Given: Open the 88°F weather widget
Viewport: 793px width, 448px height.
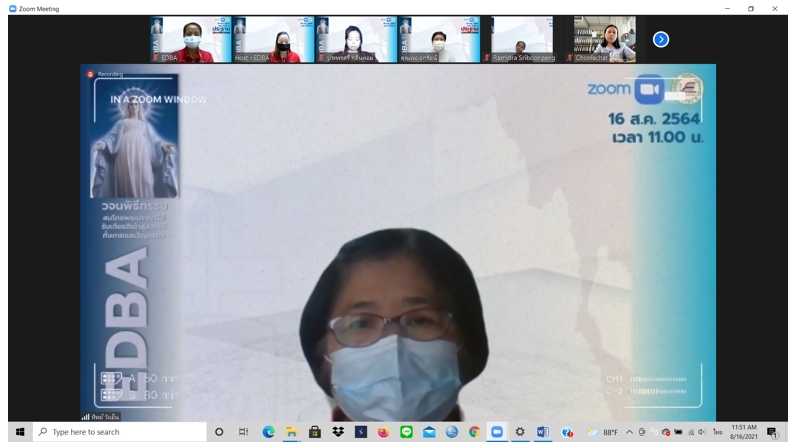Looking at the screenshot, I should coord(603,432).
